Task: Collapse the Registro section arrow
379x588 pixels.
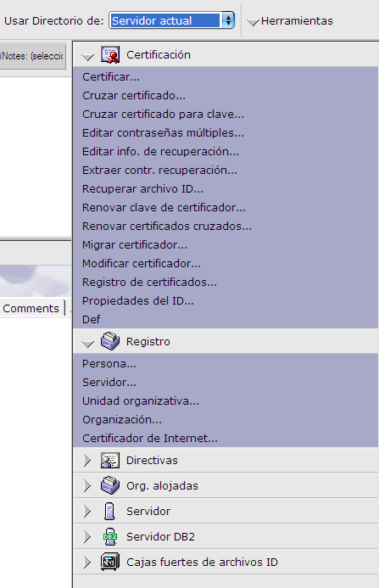Action: click(87, 344)
